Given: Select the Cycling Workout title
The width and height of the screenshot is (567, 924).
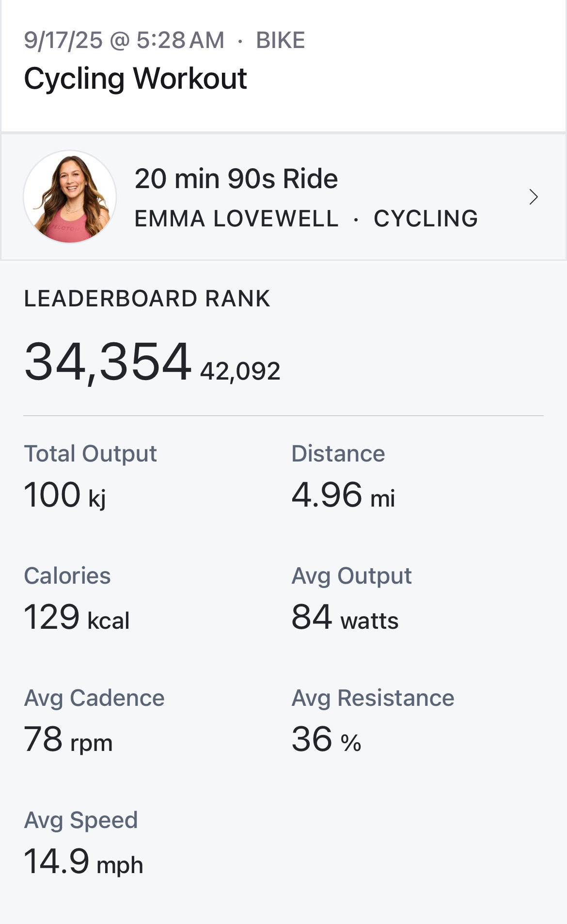Looking at the screenshot, I should tap(135, 79).
